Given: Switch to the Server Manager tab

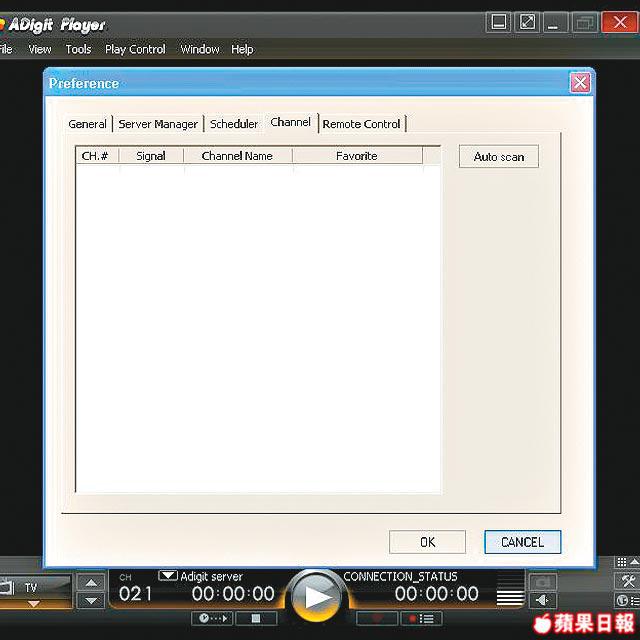Looking at the screenshot, I should [x=158, y=124].
